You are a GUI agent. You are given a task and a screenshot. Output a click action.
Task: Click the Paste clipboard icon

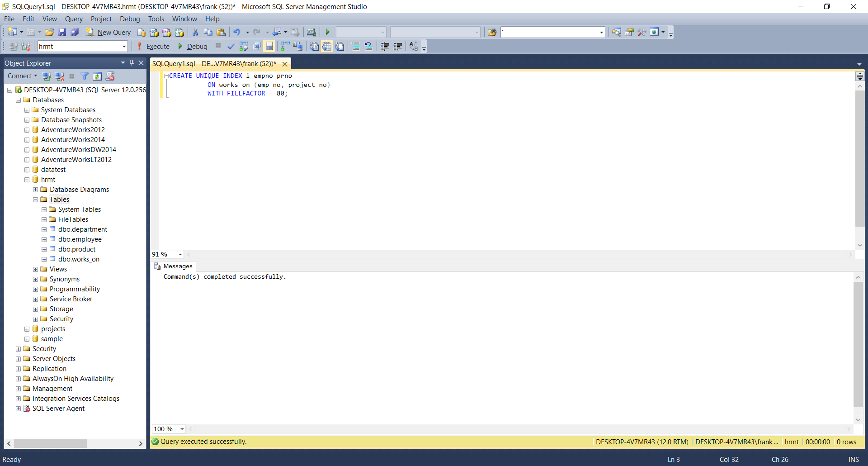(221, 32)
